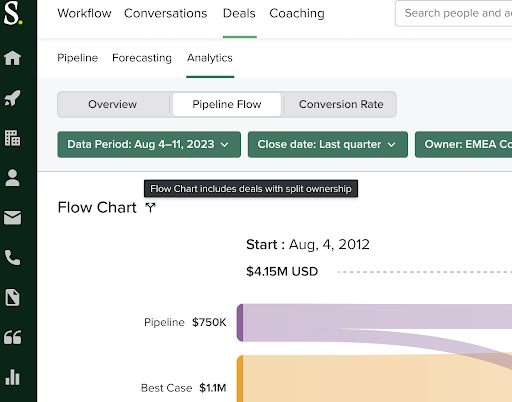This screenshot has height=402, width=512.
Task: Focus the Search people input field
Action: 454,13
